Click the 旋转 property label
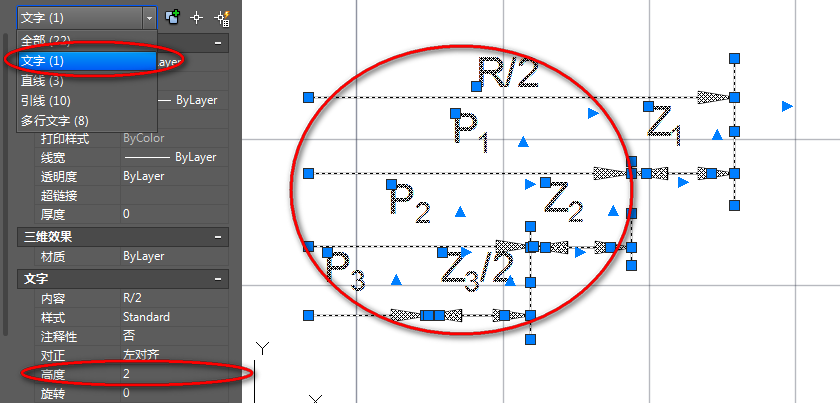The height and width of the screenshot is (403, 840). tap(52, 393)
